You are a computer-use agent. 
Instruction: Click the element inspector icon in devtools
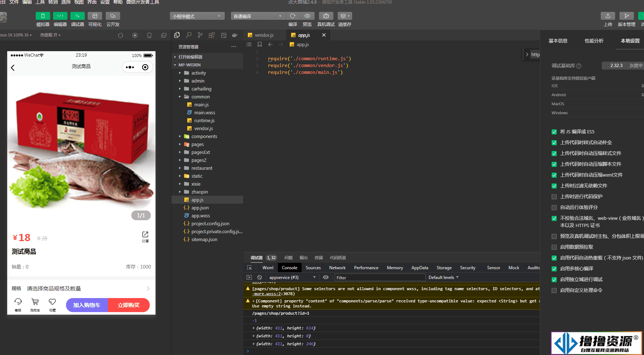click(249, 268)
